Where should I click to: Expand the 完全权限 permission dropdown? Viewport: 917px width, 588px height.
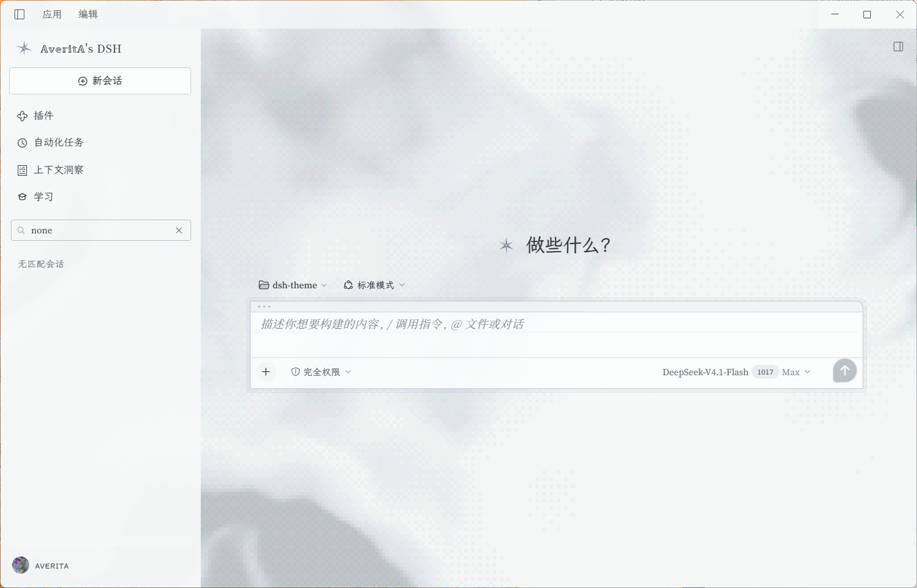[321, 372]
